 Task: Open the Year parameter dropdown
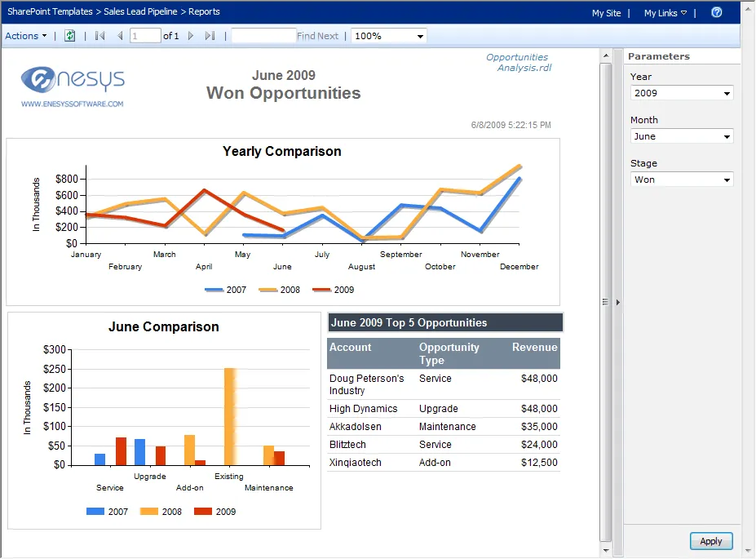(728, 92)
